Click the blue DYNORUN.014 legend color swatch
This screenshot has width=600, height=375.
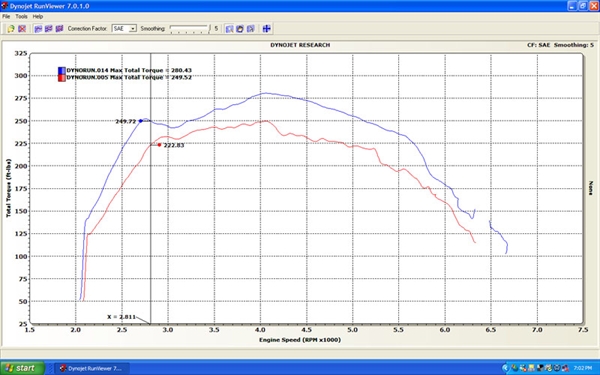[x=62, y=70]
